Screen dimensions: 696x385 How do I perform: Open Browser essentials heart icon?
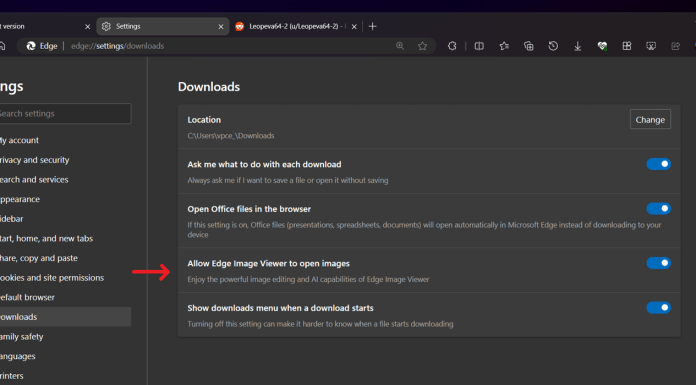602,46
